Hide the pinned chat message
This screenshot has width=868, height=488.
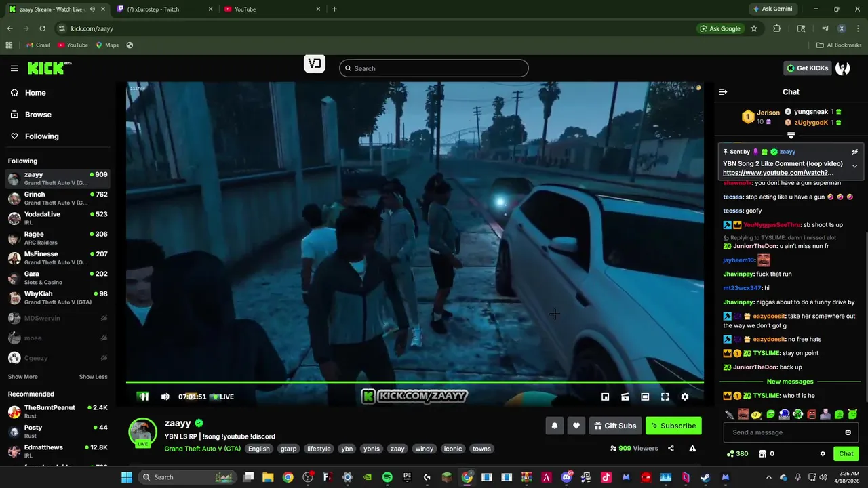[854, 152]
